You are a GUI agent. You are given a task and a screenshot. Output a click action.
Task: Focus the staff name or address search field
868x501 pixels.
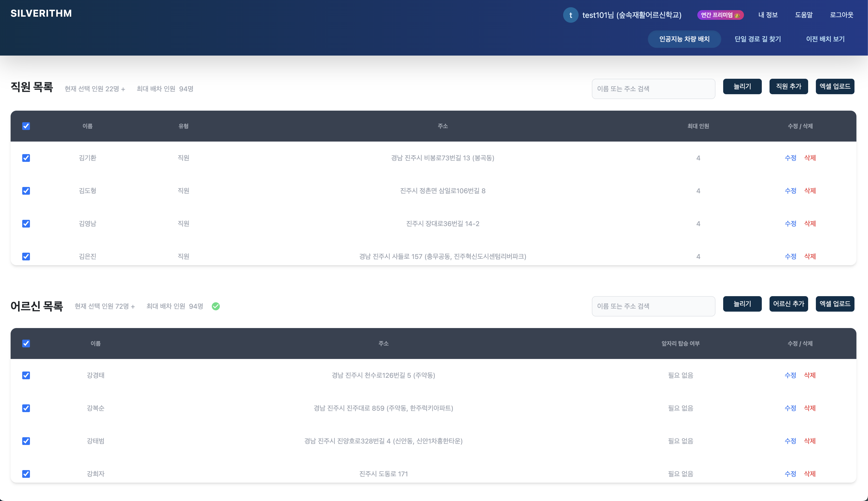click(653, 89)
